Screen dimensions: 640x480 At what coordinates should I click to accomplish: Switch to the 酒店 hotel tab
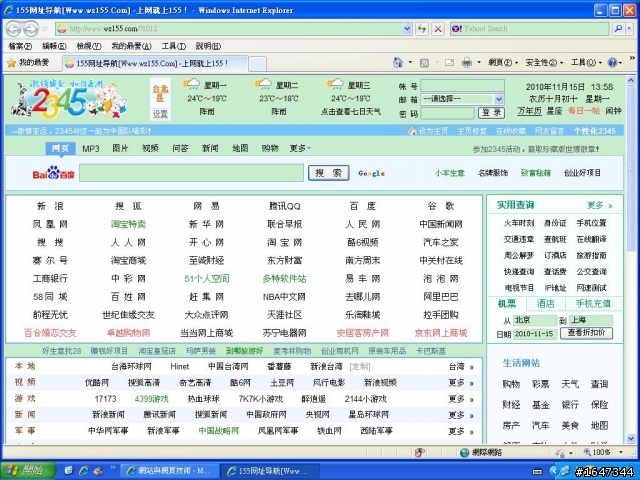click(x=545, y=303)
